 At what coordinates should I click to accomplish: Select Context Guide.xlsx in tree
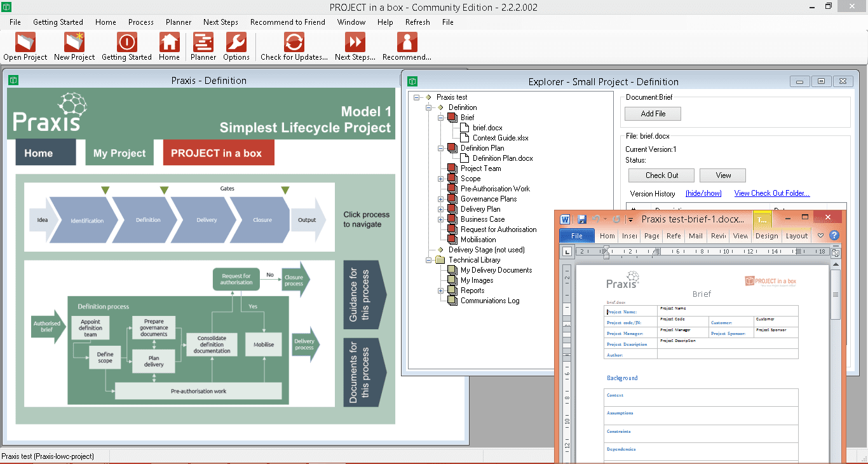click(x=501, y=138)
